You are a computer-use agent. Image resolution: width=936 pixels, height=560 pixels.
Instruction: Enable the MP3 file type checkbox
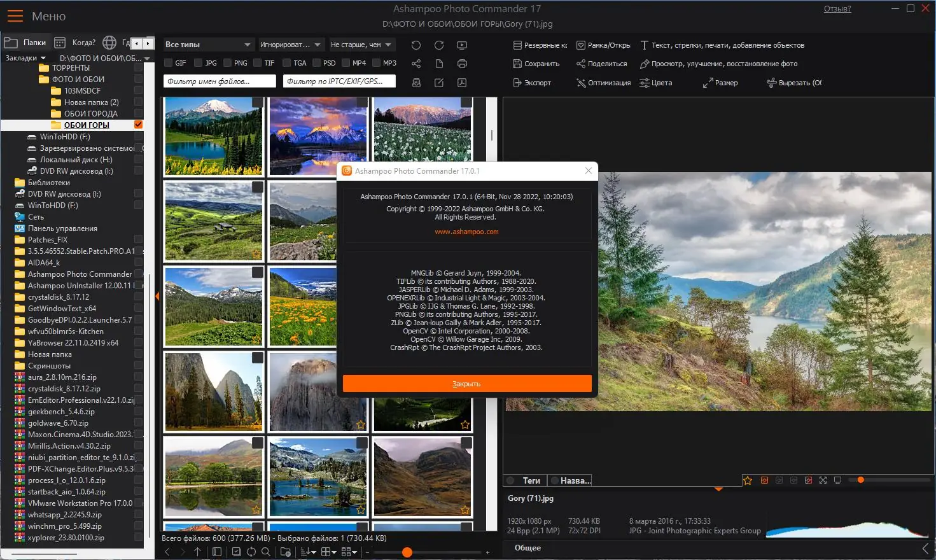point(376,63)
